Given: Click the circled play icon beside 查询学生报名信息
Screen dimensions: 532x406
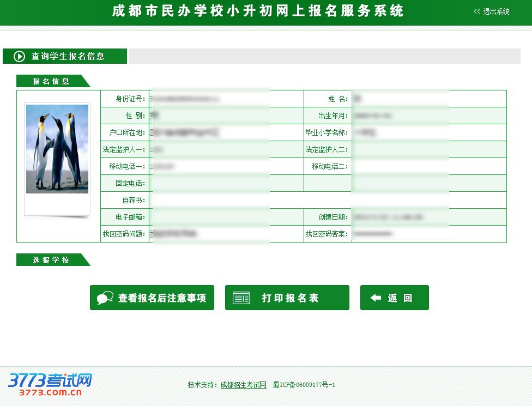Looking at the screenshot, I should [x=20, y=56].
